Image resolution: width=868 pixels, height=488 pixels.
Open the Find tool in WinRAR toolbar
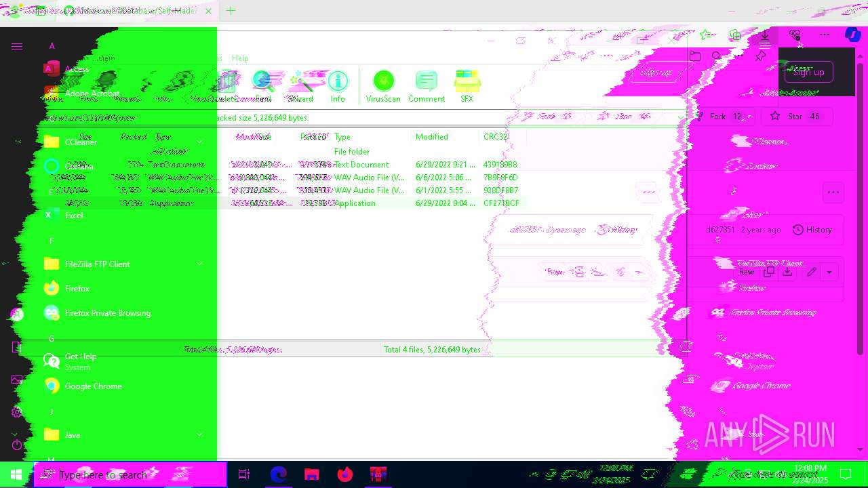[x=263, y=87]
